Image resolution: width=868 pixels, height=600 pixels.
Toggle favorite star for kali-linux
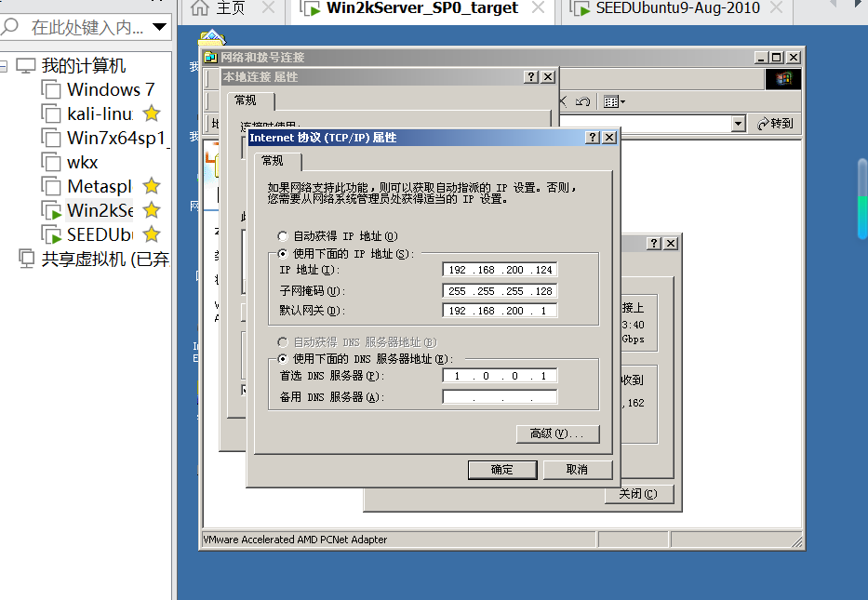(152, 114)
